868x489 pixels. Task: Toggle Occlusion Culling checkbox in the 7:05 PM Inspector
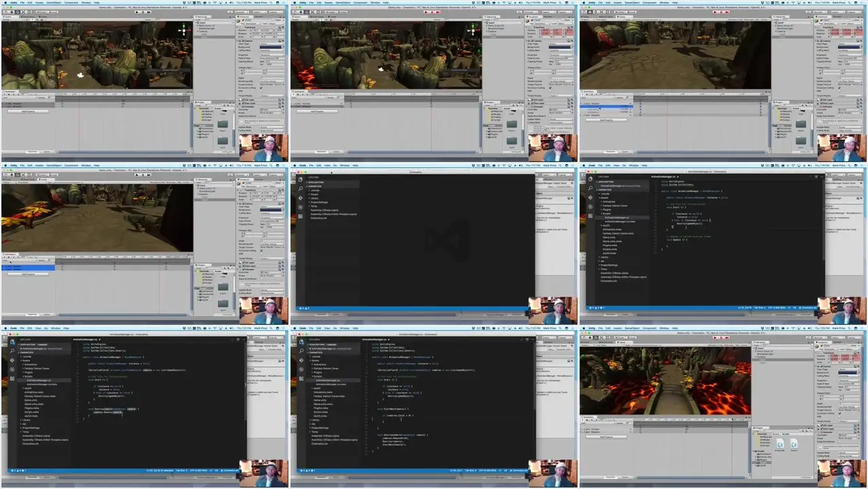pyautogui.click(x=261, y=87)
